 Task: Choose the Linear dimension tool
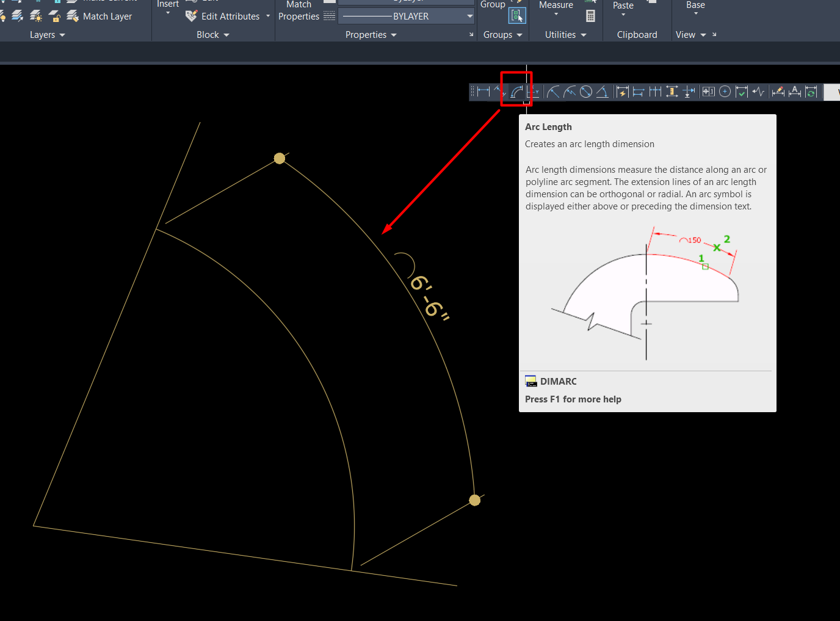click(483, 92)
